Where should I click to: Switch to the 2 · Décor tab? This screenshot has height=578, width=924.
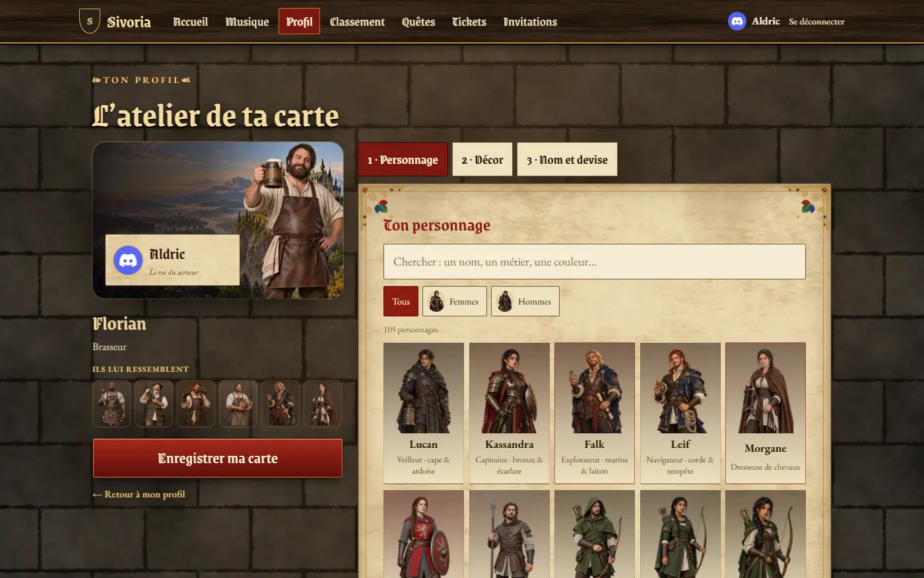[x=482, y=160]
